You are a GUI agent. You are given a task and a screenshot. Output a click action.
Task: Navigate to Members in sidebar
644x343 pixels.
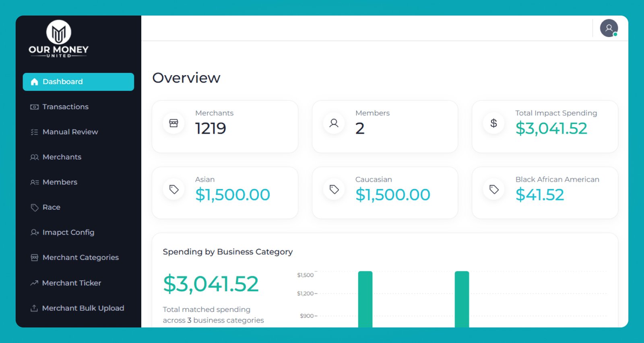click(60, 182)
